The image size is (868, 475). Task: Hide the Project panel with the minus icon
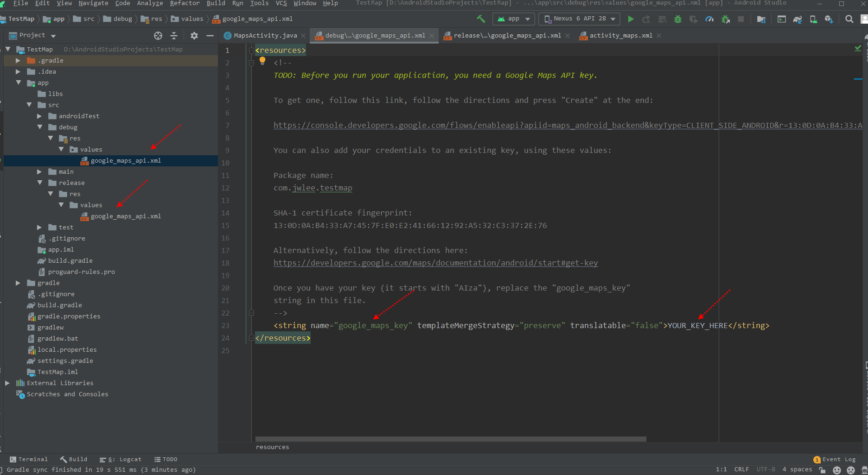[210, 36]
